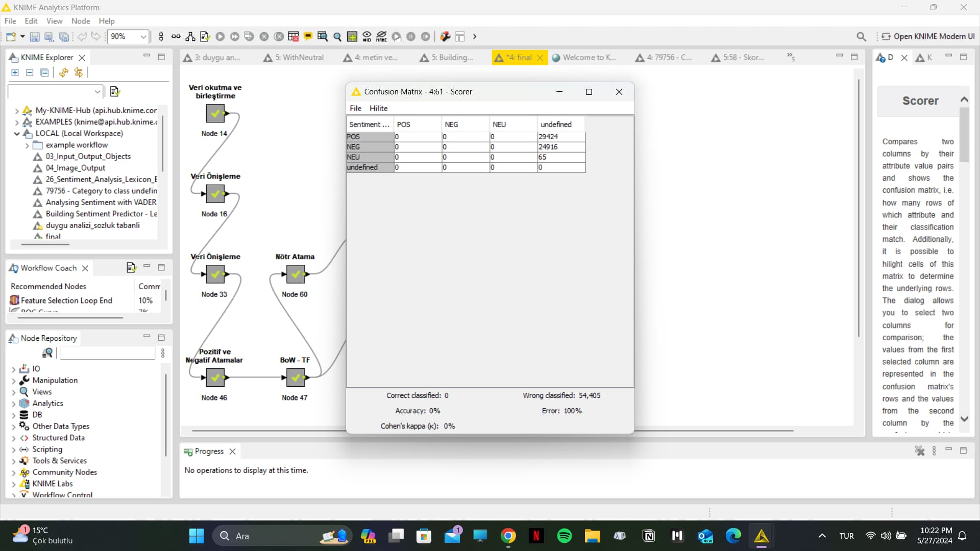Viewport: 980px width, 551px height.
Task: Click the Cancel all running nodes icon
Action: 279,36
